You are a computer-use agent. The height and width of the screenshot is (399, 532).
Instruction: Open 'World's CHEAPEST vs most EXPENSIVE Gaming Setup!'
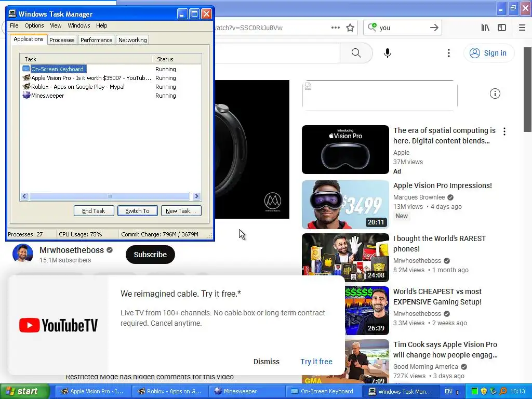point(437,297)
